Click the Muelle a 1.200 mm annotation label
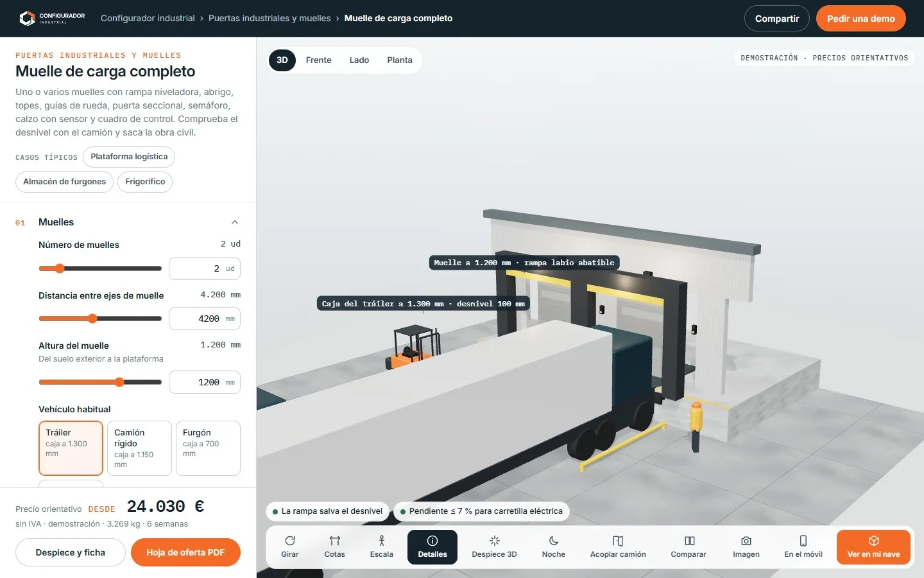Viewport: 924px width, 578px height. 524,263
